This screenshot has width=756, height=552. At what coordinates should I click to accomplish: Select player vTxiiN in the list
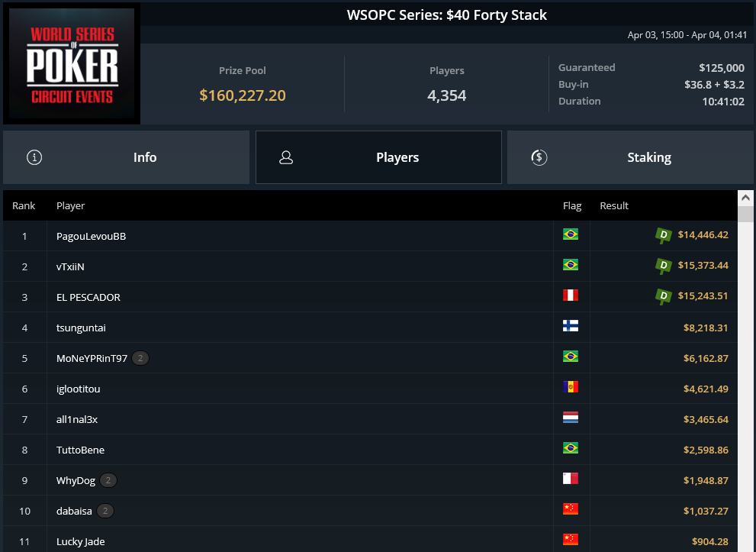click(x=70, y=266)
